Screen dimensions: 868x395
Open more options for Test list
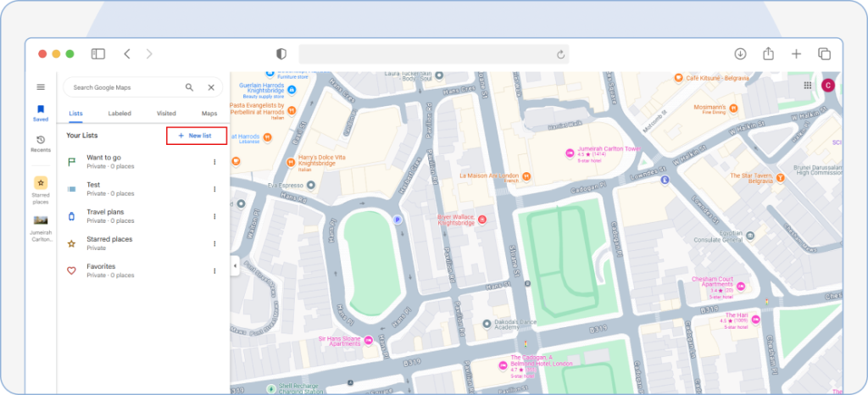[x=214, y=189]
